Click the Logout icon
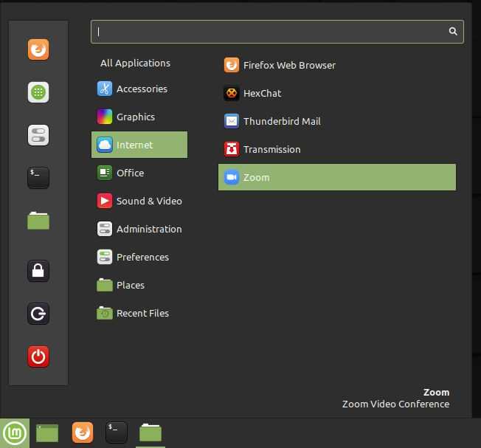Screen dimensions: 481x448 38,314
